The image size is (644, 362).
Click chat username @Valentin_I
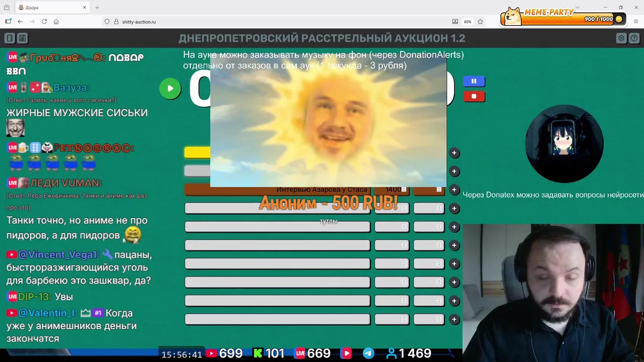pos(47,313)
